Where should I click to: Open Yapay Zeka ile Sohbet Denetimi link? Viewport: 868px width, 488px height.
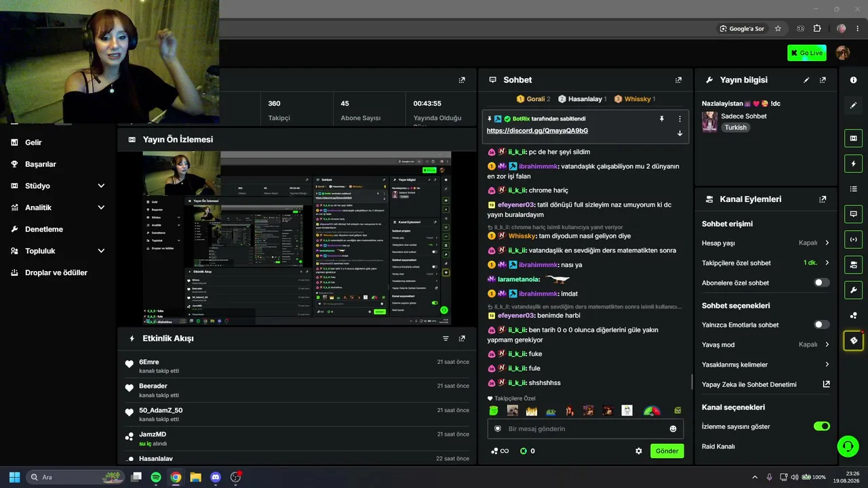click(x=766, y=384)
